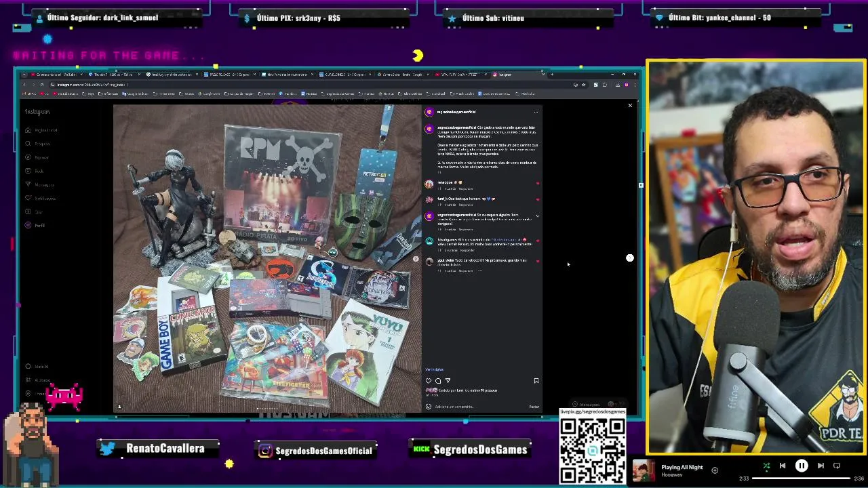Open tab search dropdown in browser
This screenshot has height=488, width=868.
(24, 75)
